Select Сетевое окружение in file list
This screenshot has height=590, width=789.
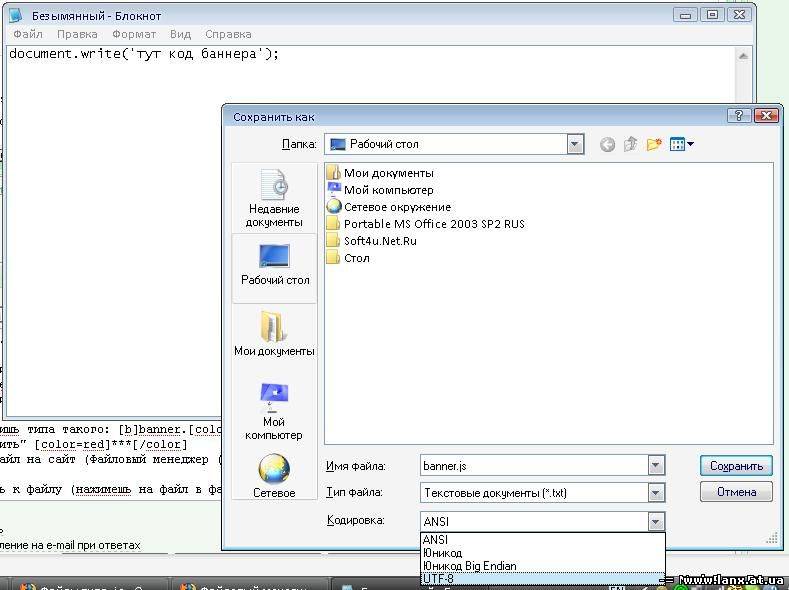point(388,207)
